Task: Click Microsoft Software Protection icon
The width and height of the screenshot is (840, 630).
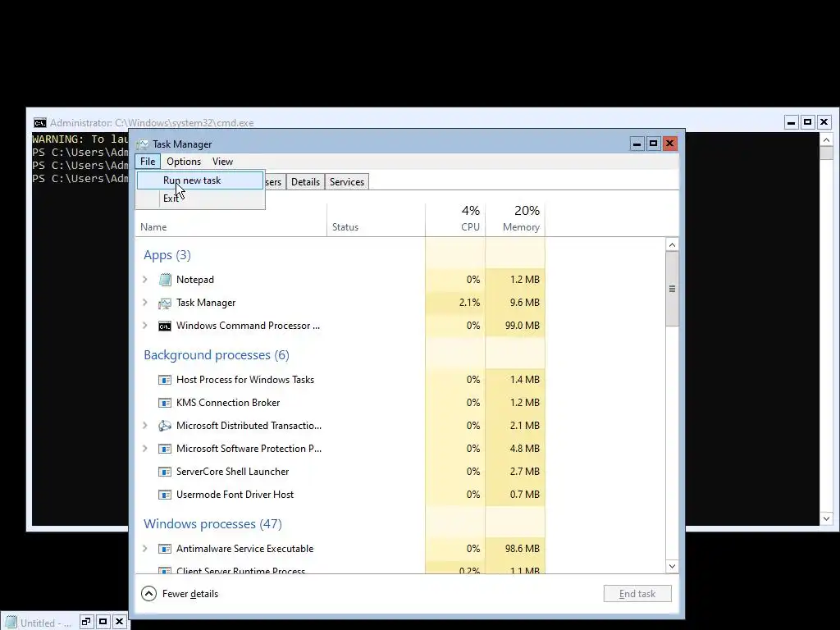Action: [x=165, y=449]
